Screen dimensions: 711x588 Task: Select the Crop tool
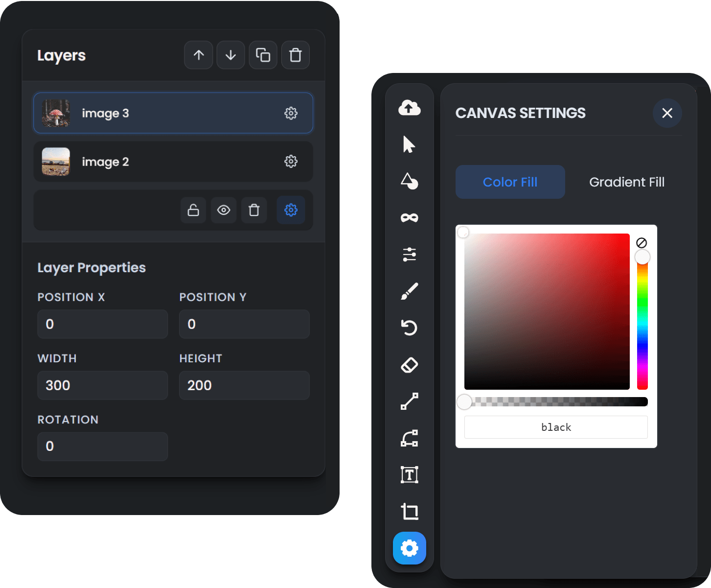(410, 511)
